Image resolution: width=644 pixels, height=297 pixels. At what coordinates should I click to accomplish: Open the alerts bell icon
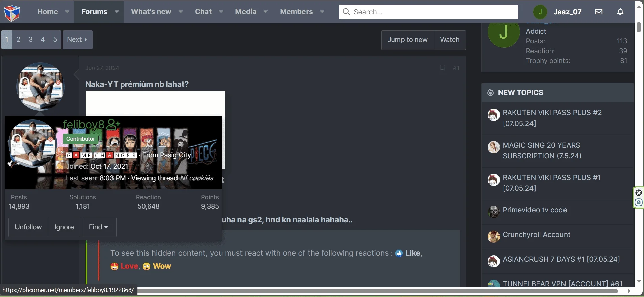pyautogui.click(x=620, y=12)
